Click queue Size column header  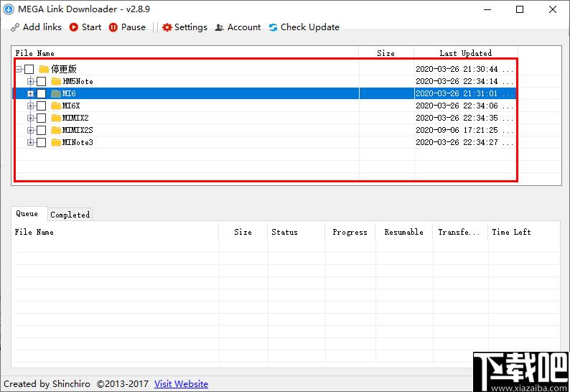243,232
